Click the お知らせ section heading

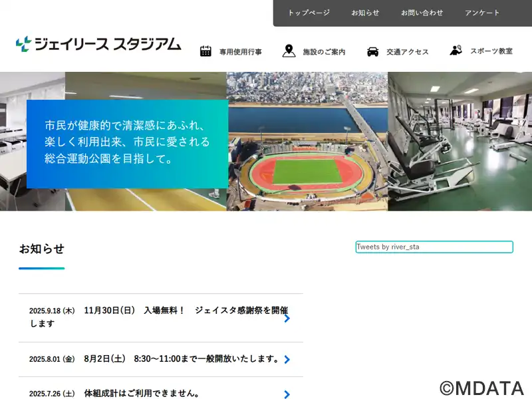pyautogui.click(x=42, y=249)
